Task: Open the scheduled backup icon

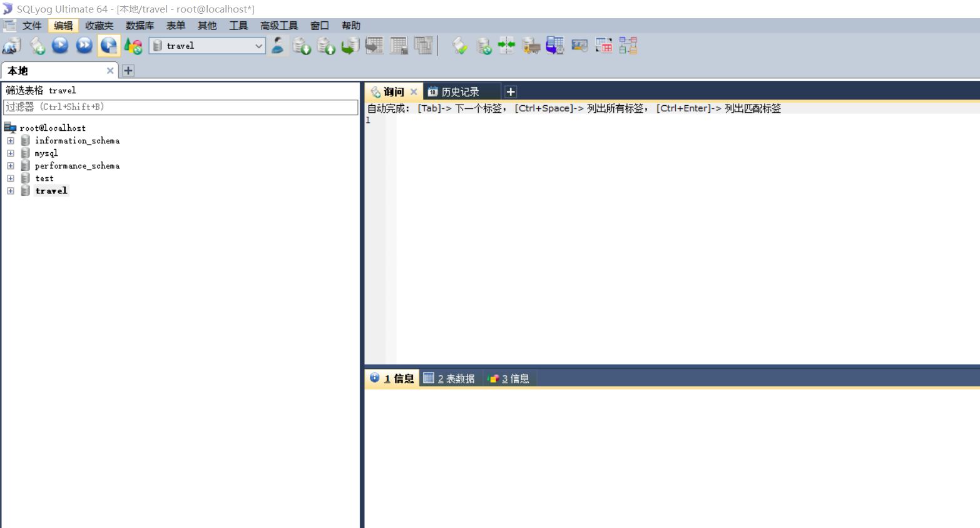Action: tap(555, 46)
